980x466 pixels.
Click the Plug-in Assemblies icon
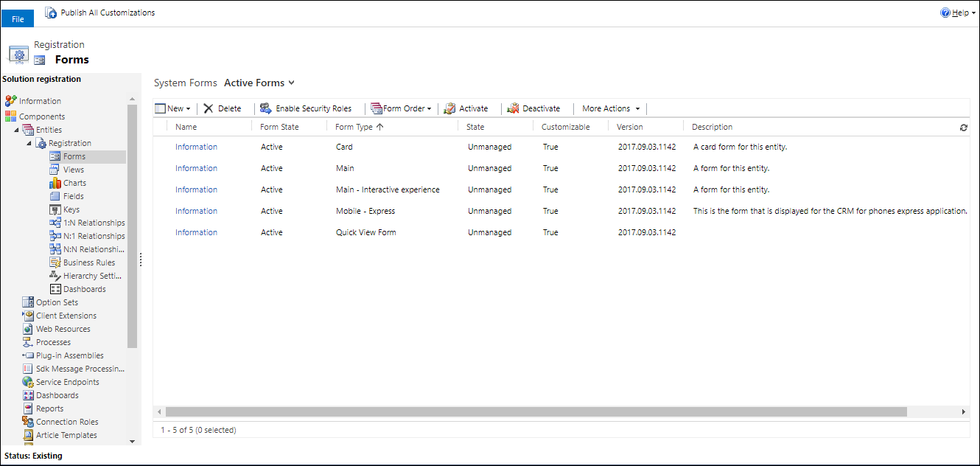coord(28,355)
